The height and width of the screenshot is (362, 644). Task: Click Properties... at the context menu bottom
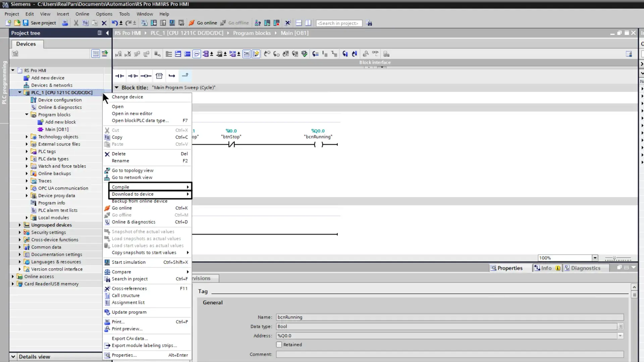[147, 355]
